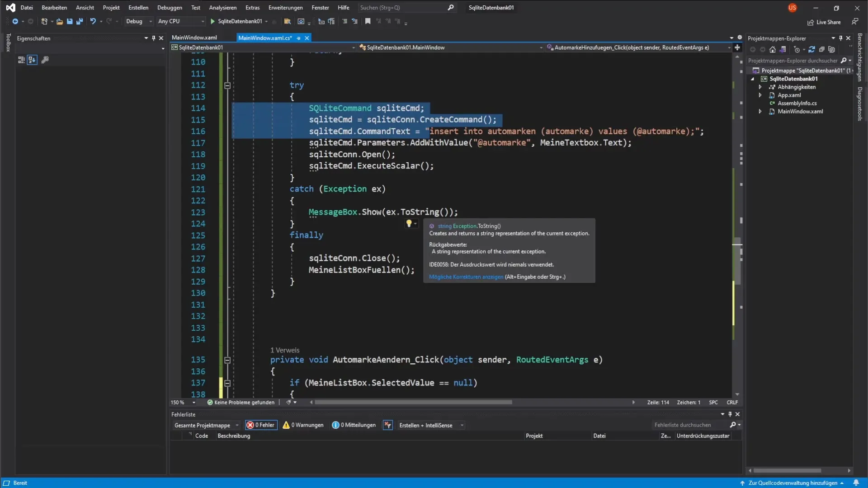Expand the MainWindow.xaml node in Projektmappen-Explorer
Viewport: 868px width, 488px height.
click(760, 112)
